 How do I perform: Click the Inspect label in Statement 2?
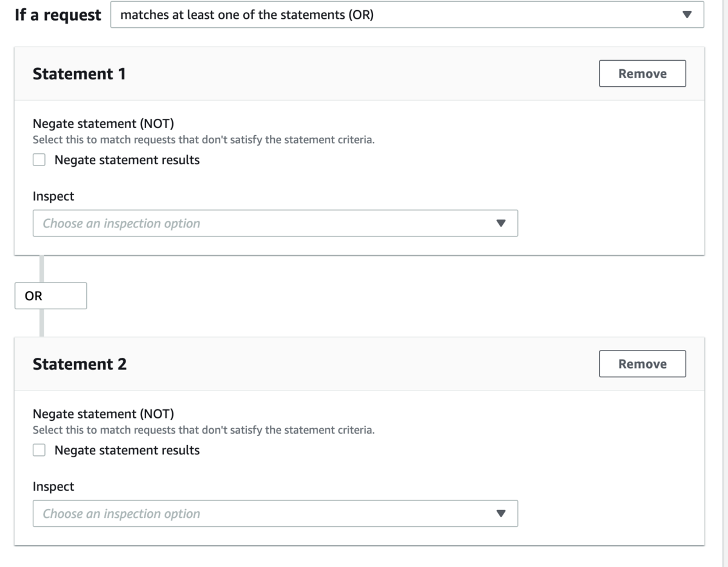coord(53,487)
